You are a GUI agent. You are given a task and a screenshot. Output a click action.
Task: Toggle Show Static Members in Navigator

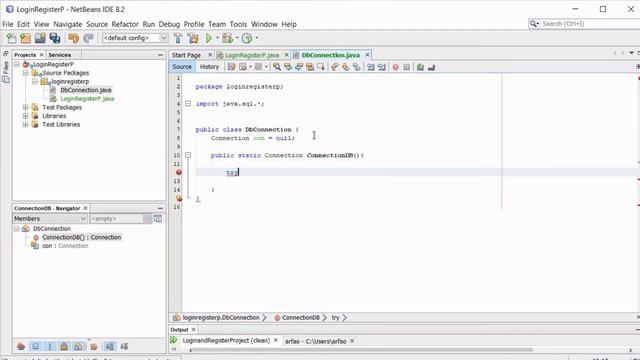click(50, 347)
